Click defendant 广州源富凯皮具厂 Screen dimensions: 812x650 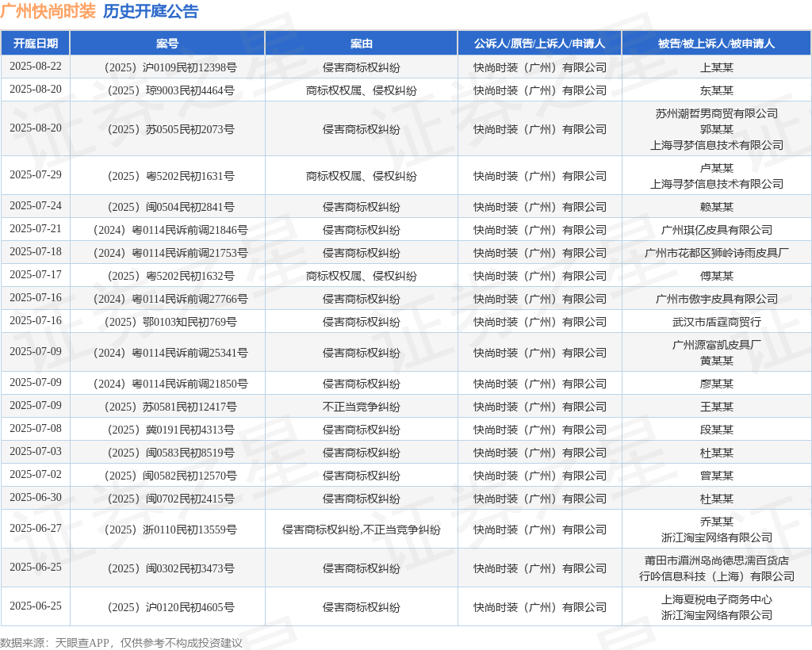pos(717,345)
